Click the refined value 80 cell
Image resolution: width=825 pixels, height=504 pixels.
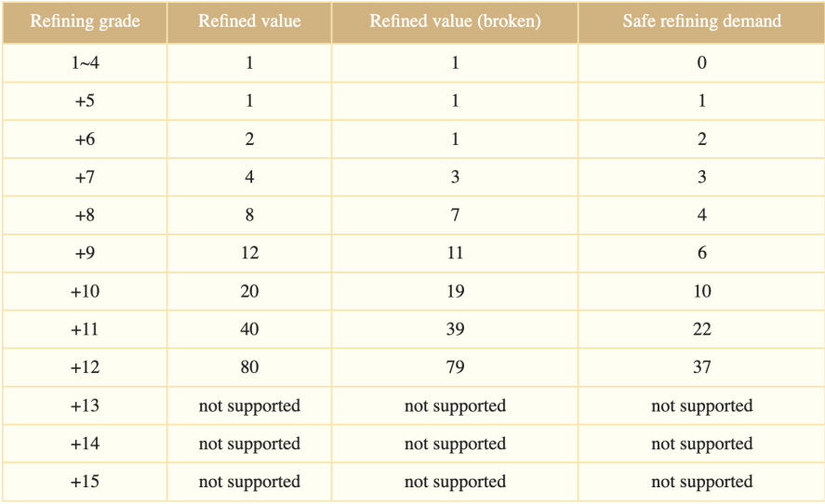249,367
